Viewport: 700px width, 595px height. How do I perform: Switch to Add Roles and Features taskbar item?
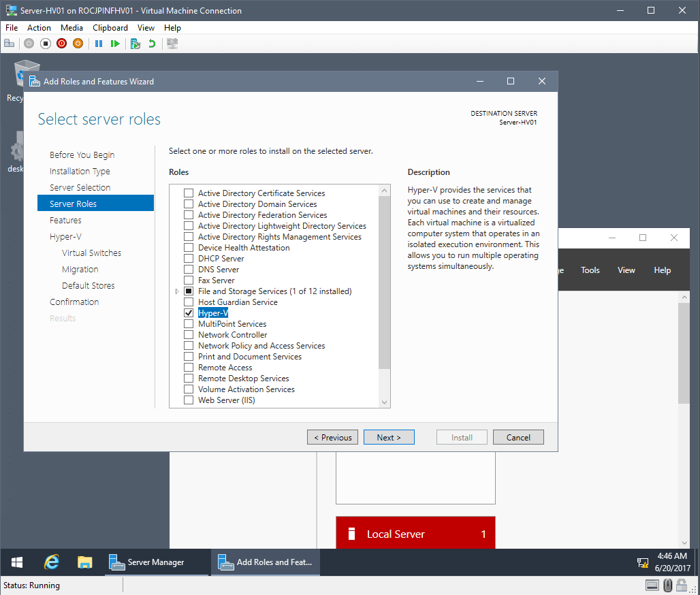pyautogui.click(x=265, y=562)
